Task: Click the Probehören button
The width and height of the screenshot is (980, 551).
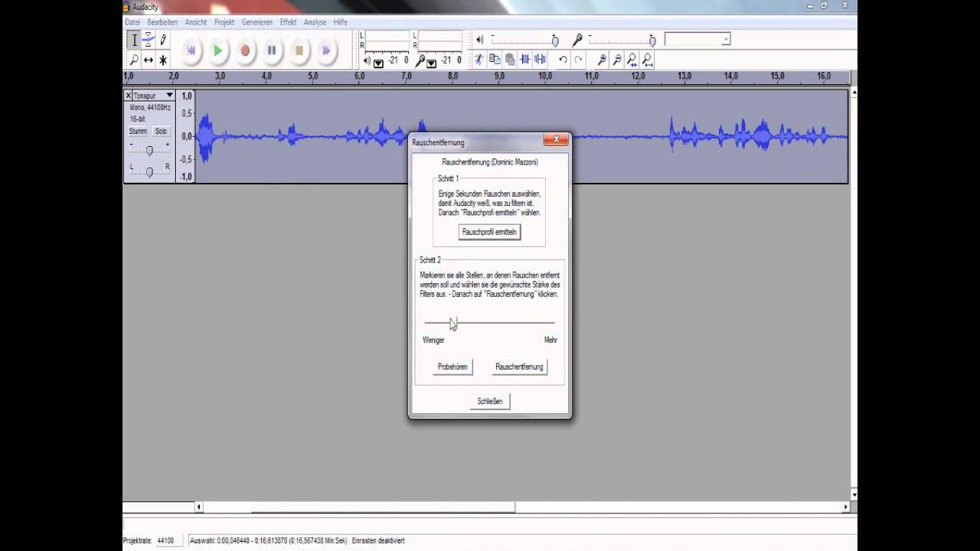Action: pos(452,367)
